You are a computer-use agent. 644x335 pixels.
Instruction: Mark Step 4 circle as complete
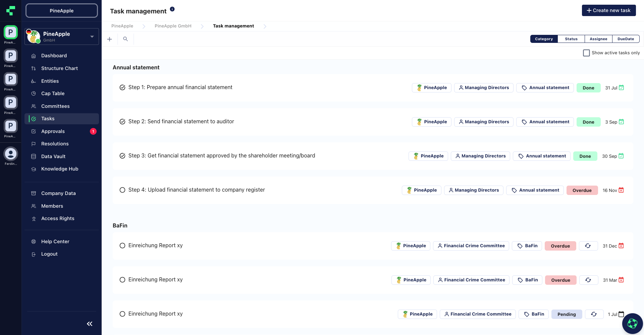coord(122,190)
